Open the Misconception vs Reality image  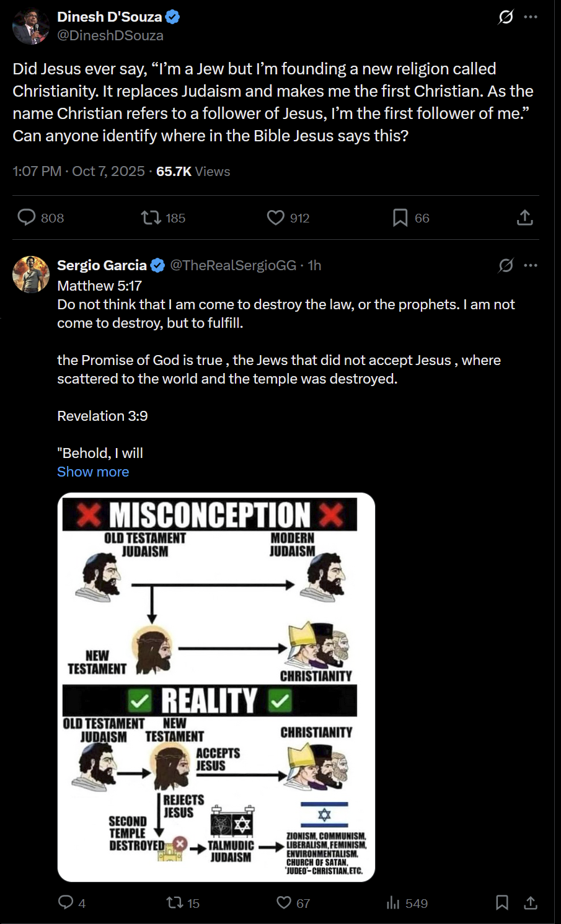click(216, 687)
